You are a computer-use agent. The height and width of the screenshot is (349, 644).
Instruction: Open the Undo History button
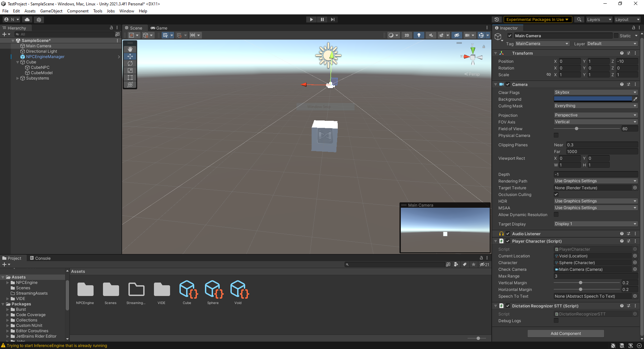pos(497,19)
